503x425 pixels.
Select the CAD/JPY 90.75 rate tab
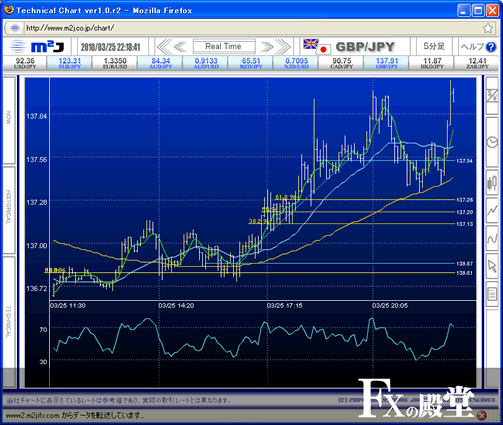[x=341, y=63]
